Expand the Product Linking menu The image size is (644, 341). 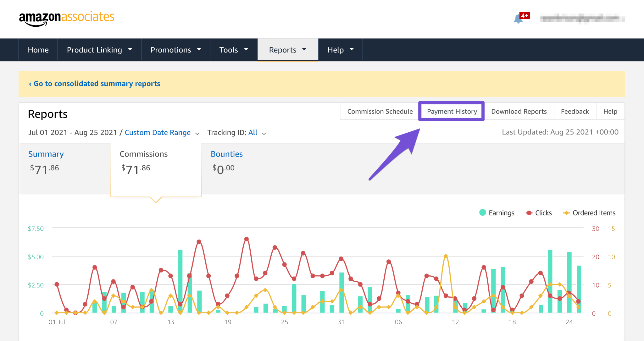tap(99, 50)
